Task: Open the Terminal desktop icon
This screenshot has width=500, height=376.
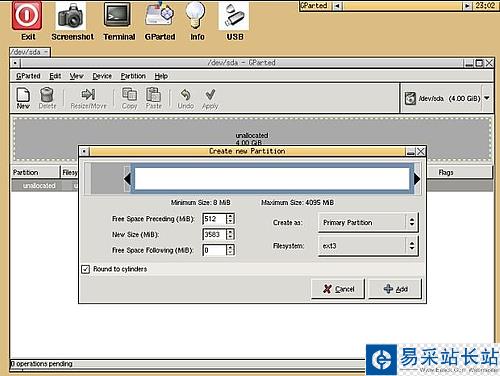Action: (117, 15)
